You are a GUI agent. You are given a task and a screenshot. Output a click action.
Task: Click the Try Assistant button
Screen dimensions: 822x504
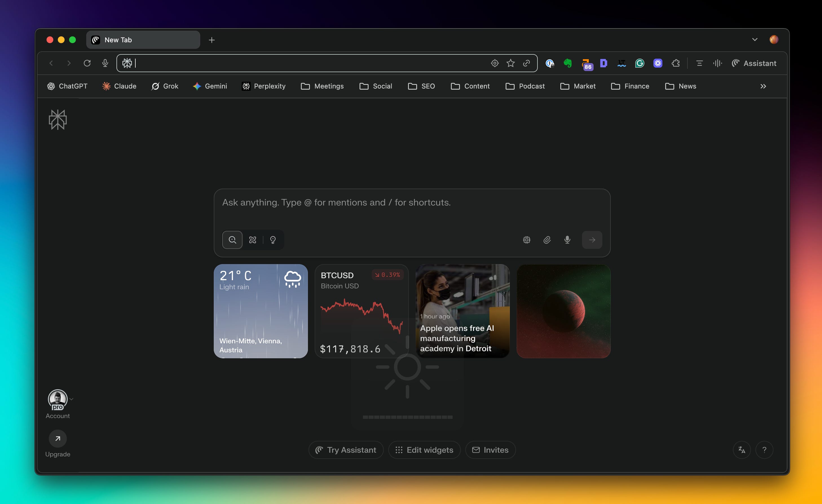[x=346, y=450]
